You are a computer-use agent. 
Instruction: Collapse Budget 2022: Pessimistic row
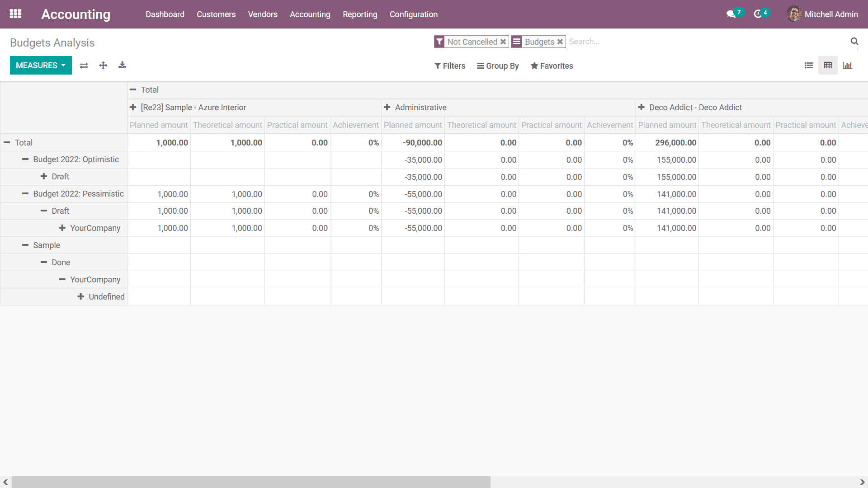[x=72, y=194]
